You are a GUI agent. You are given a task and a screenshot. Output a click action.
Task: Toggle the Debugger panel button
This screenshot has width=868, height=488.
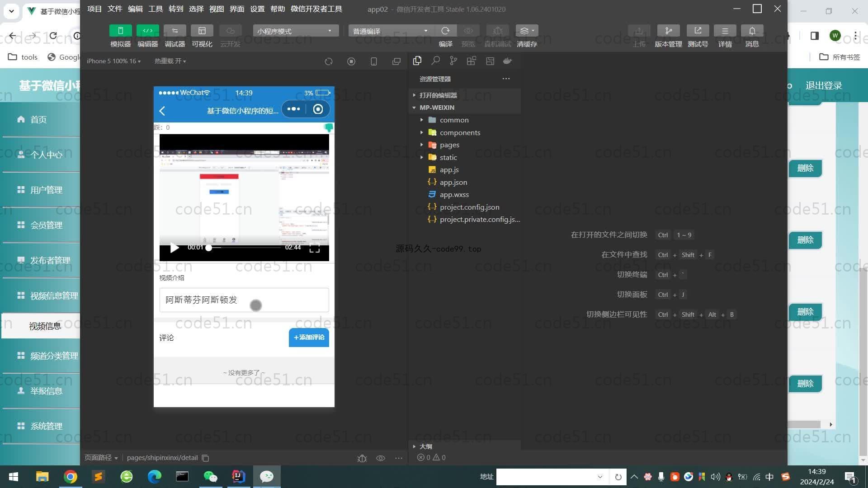coord(175,31)
